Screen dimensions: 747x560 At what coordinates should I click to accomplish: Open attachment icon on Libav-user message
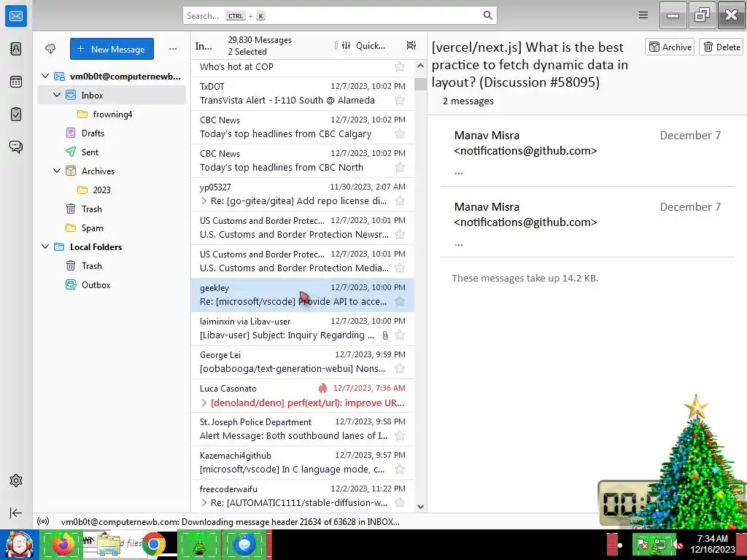[x=385, y=335]
